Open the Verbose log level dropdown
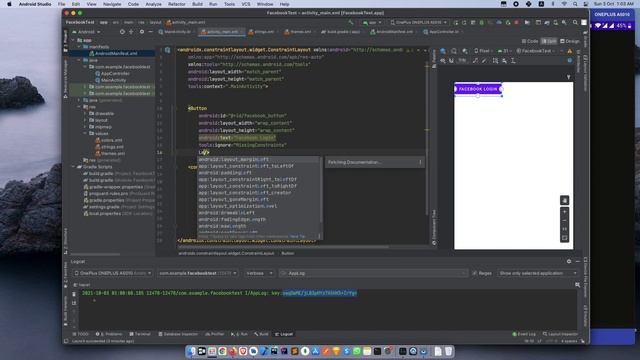The width and height of the screenshot is (640, 360). (259, 273)
